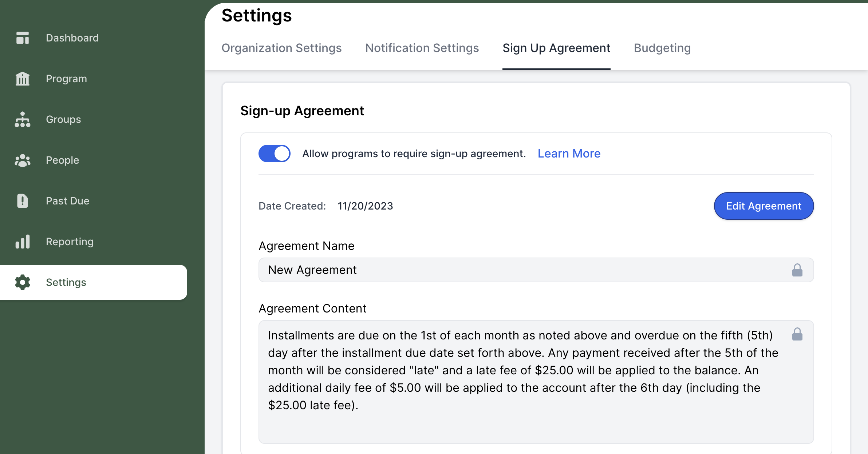
Task: Click the Date Created label
Action: click(x=292, y=206)
